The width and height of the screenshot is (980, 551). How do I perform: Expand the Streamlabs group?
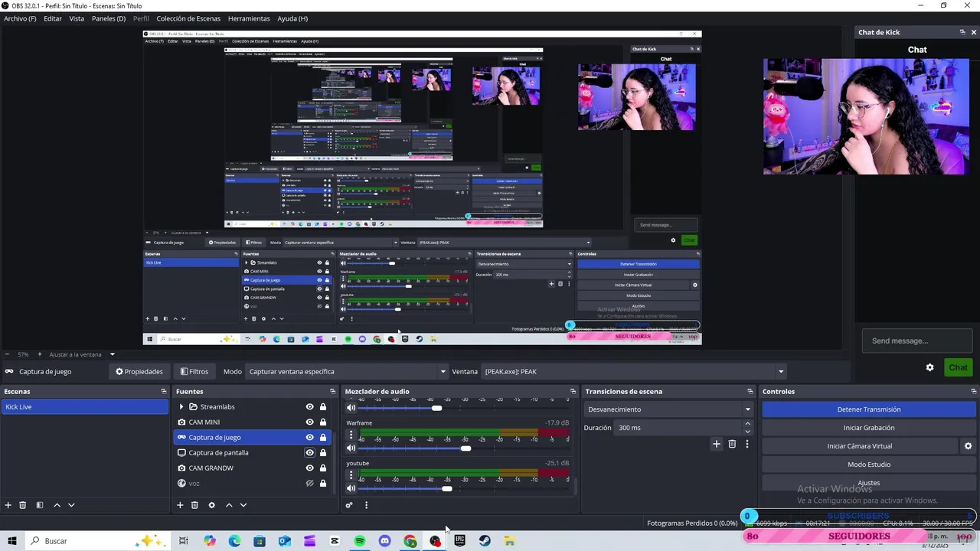tap(181, 407)
